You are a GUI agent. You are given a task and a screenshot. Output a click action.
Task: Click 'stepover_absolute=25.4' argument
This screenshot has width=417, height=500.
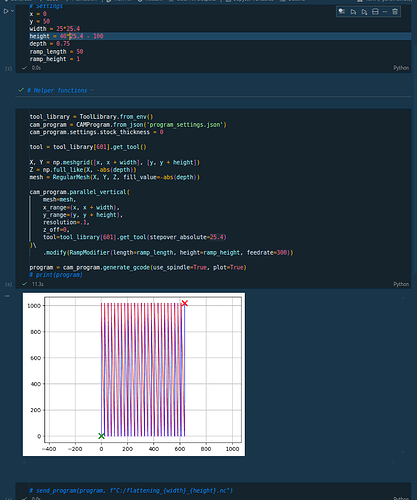187,237
